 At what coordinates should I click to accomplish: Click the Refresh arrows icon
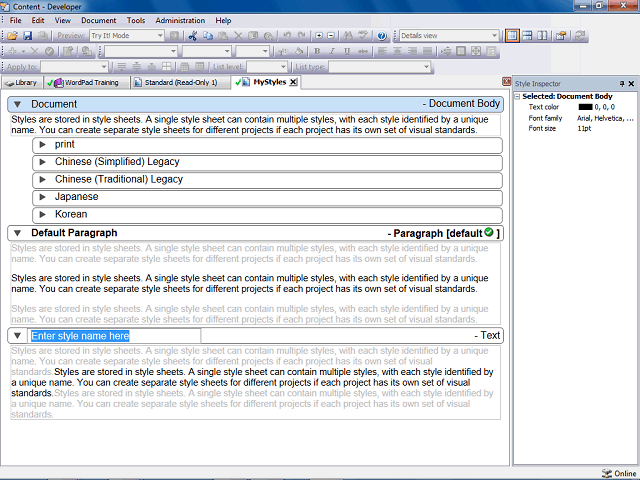click(x=580, y=36)
